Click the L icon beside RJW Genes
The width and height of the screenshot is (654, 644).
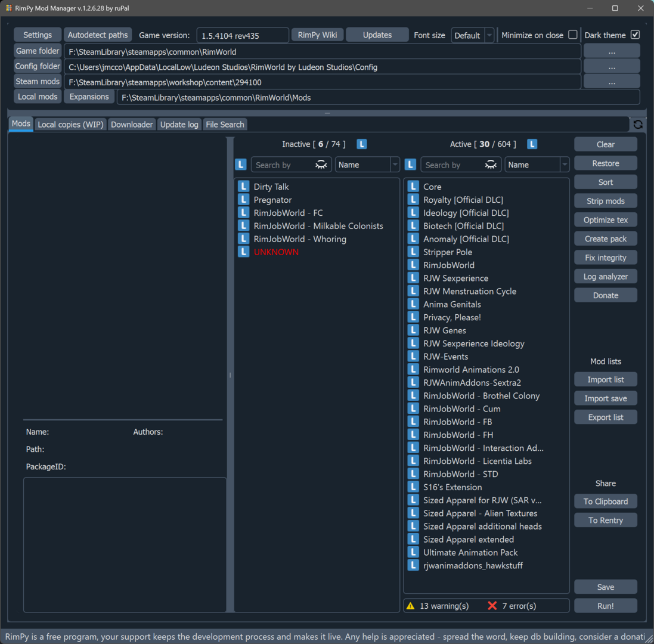413,330
